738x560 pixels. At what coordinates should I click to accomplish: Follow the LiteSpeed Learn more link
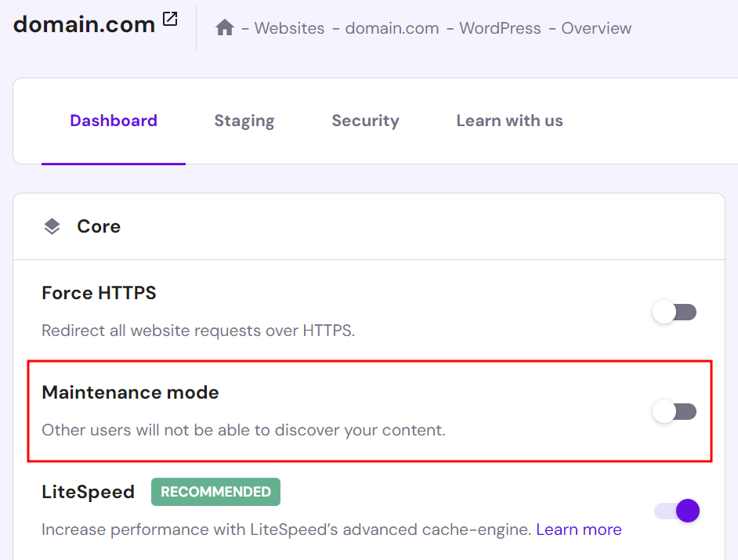click(x=578, y=529)
